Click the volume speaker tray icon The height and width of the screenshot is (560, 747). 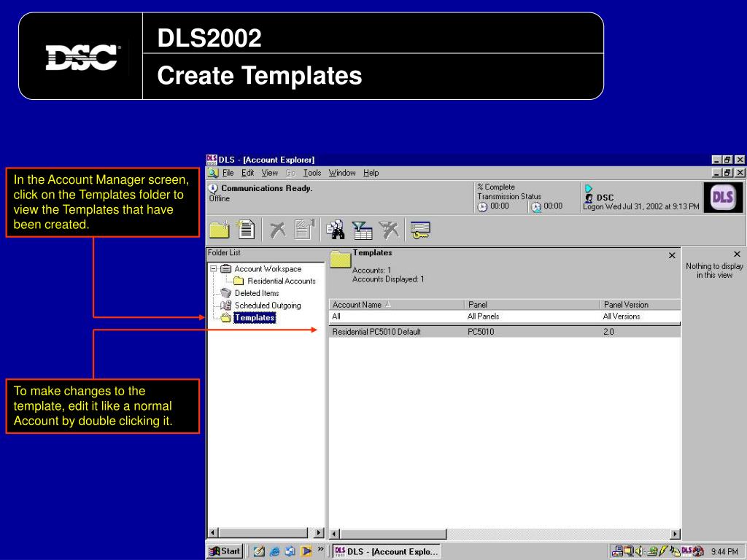click(x=639, y=551)
